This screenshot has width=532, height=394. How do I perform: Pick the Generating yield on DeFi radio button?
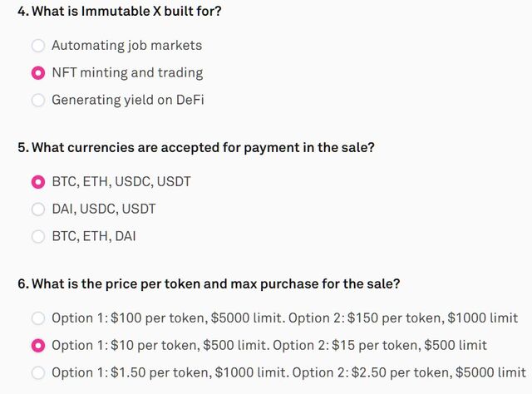click(x=38, y=100)
